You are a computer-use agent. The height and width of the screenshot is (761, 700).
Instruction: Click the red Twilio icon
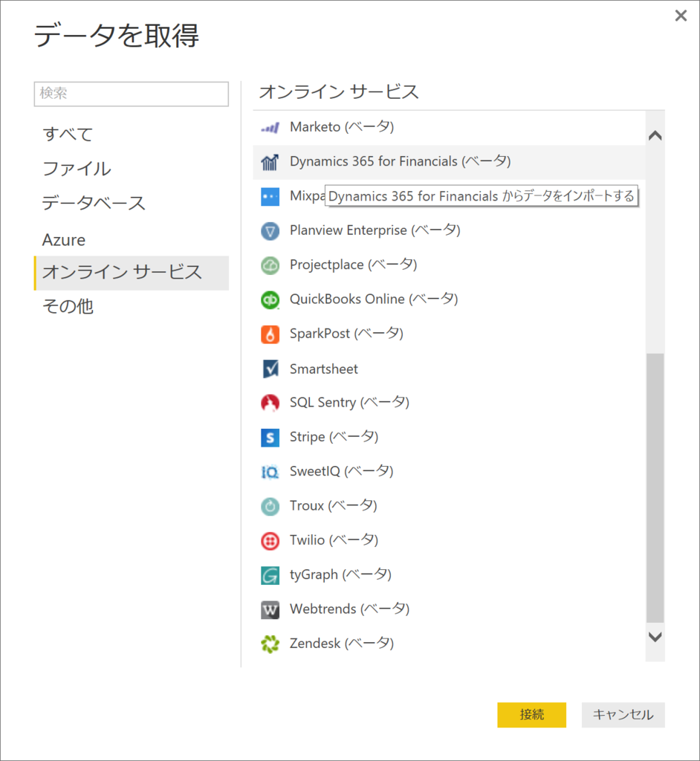pyautogui.click(x=270, y=541)
